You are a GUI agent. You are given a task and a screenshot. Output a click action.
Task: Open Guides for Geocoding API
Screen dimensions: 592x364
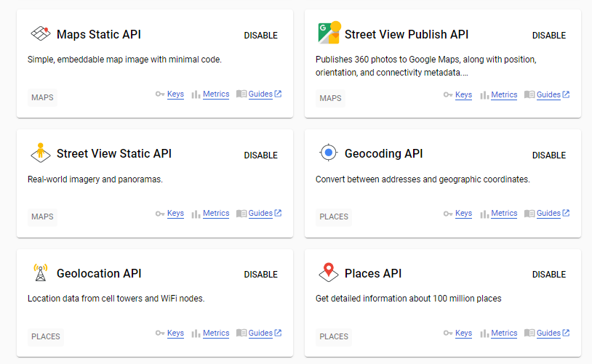point(548,214)
